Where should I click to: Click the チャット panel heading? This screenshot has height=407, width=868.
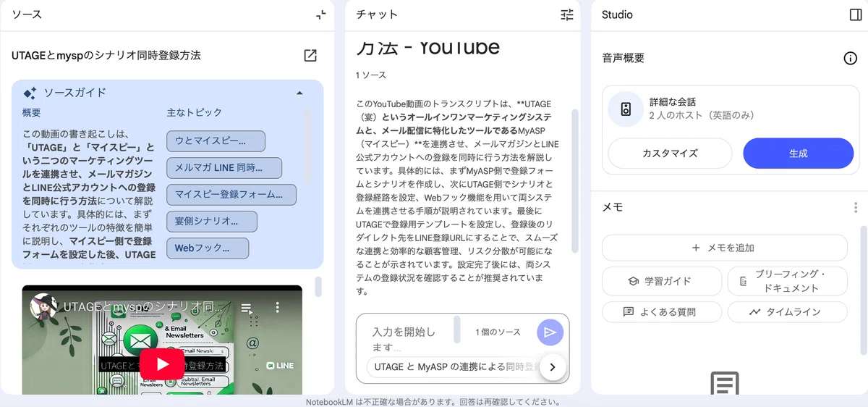click(377, 14)
